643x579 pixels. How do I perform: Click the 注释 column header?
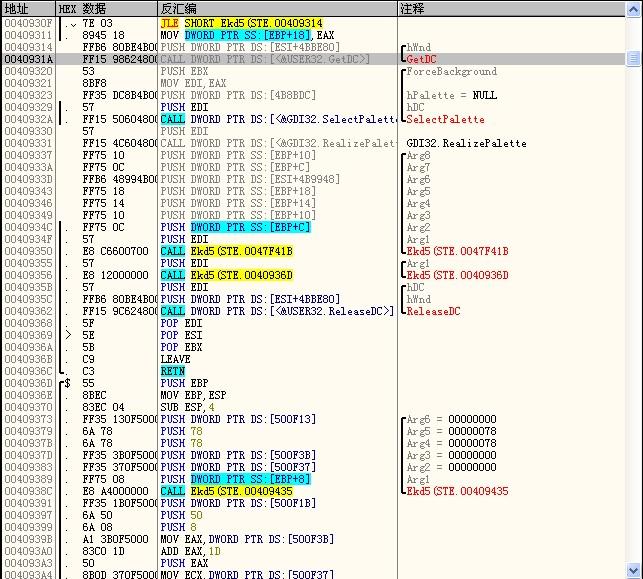(412, 8)
